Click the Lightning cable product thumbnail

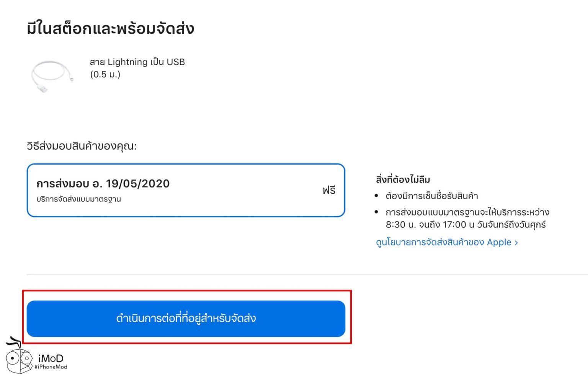(52, 76)
